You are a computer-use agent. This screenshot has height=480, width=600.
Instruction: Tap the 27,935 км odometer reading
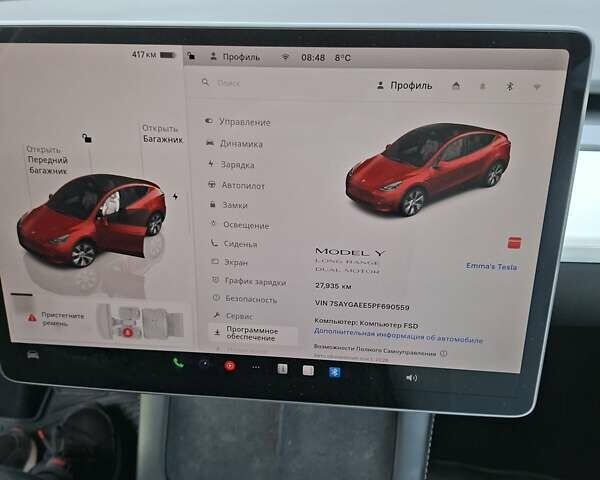point(333,286)
